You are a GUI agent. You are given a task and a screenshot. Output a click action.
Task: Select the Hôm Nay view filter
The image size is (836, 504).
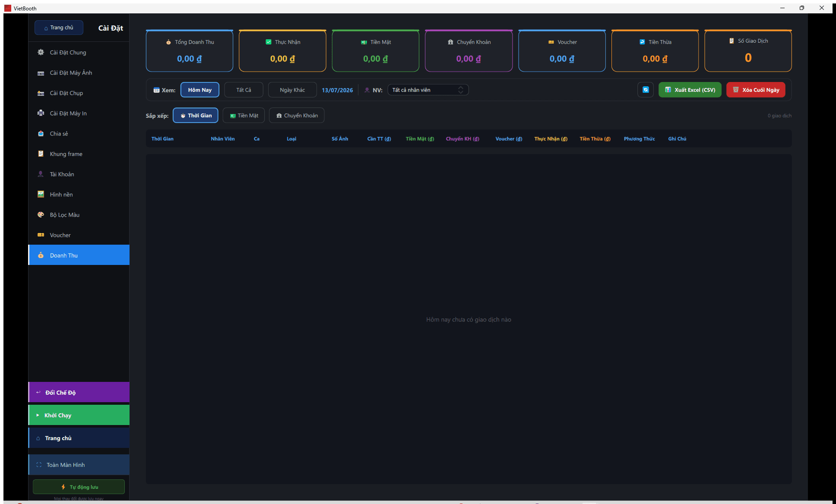coord(200,90)
